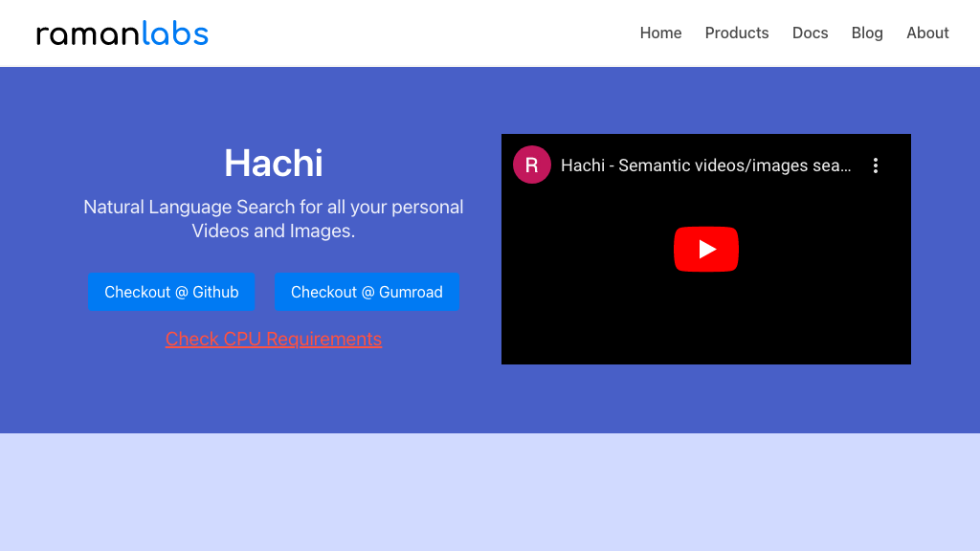Open the About page

[927, 33]
